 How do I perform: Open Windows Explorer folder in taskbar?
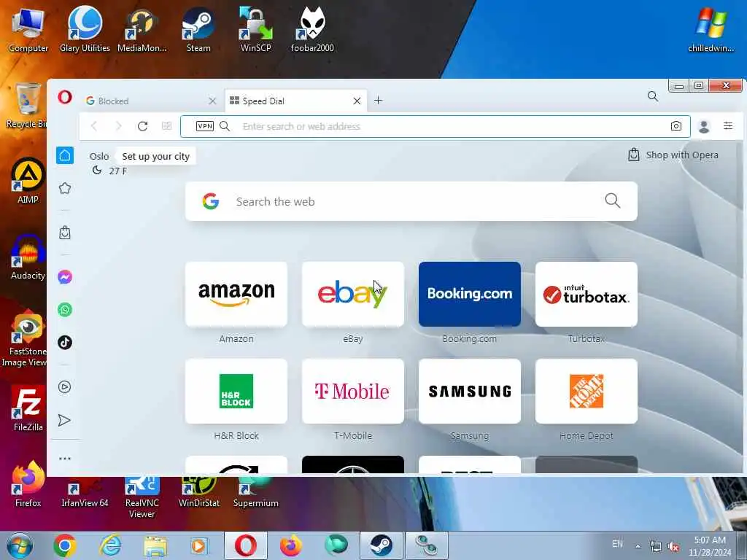click(155, 546)
